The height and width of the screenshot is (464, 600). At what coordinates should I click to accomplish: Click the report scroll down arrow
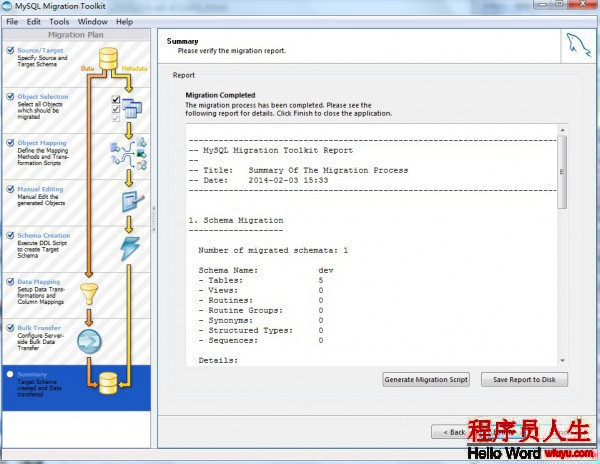tap(562, 360)
